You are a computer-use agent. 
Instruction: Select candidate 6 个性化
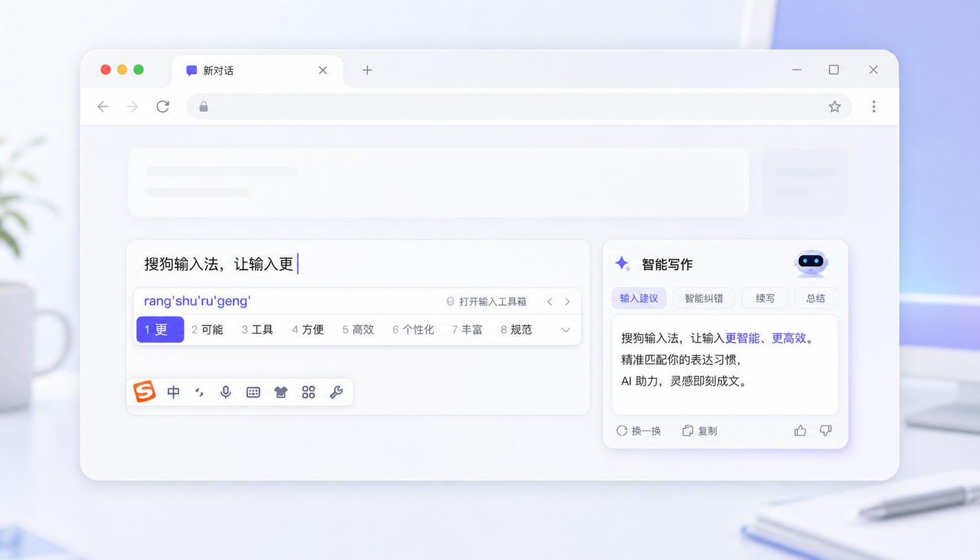click(413, 330)
